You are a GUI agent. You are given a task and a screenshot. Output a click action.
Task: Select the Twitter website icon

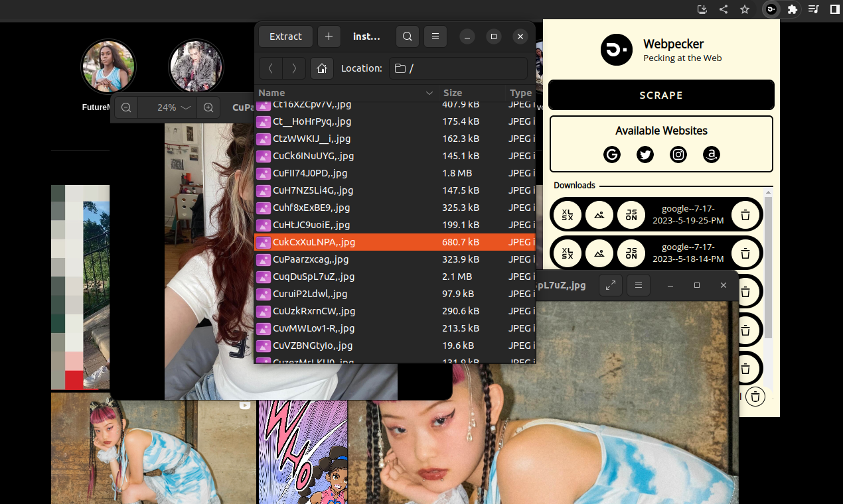pyautogui.click(x=645, y=155)
